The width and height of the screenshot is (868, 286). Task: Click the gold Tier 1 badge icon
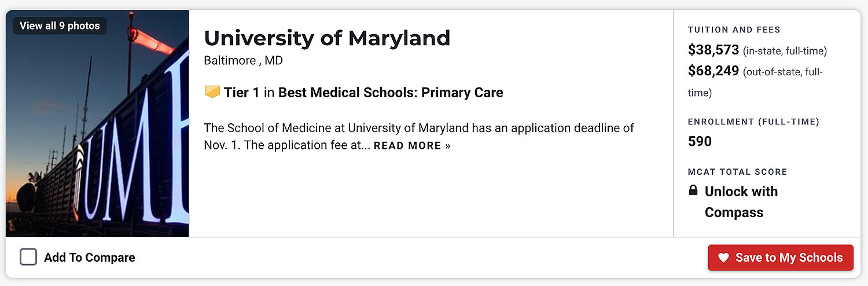pos(212,92)
